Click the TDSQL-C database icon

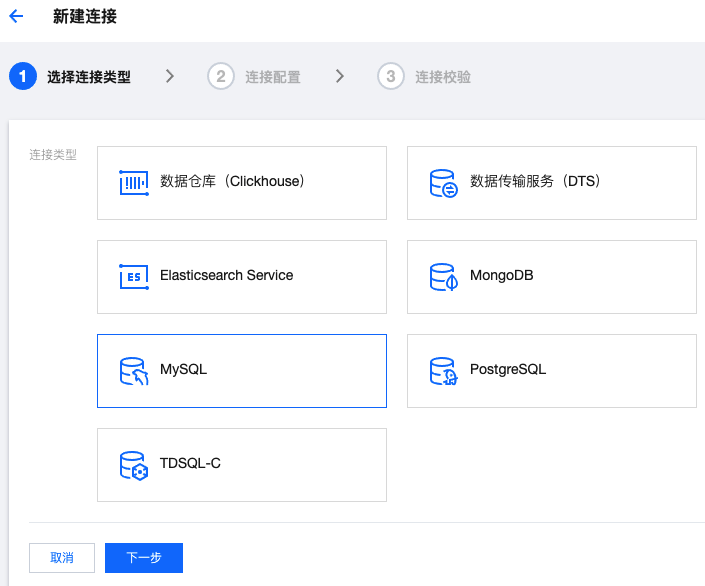(134, 465)
